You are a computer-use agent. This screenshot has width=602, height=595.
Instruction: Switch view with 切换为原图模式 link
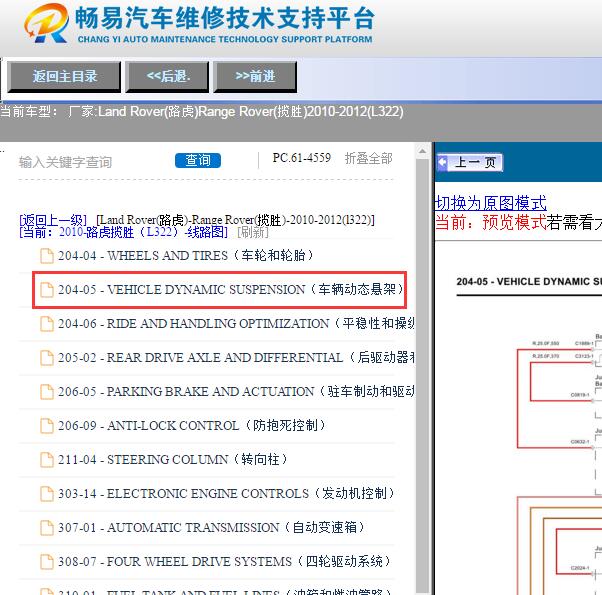coord(491,203)
